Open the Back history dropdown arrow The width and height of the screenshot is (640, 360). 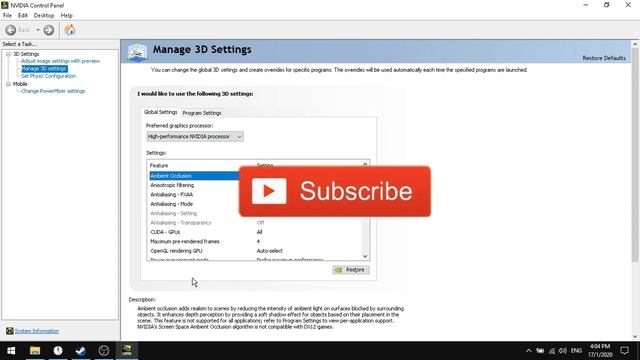tap(38, 30)
